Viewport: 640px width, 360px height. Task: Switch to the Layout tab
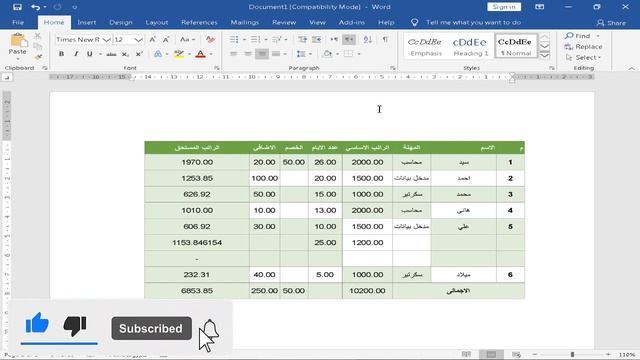tap(157, 22)
